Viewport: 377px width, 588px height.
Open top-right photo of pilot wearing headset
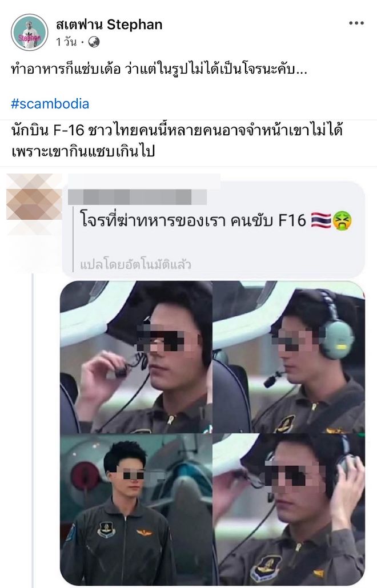click(x=289, y=357)
